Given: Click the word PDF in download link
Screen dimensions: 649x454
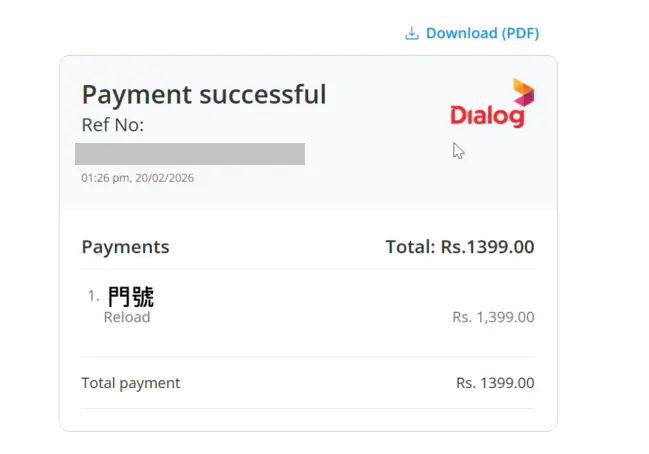Looking at the screenshot, I should (520, 33).
